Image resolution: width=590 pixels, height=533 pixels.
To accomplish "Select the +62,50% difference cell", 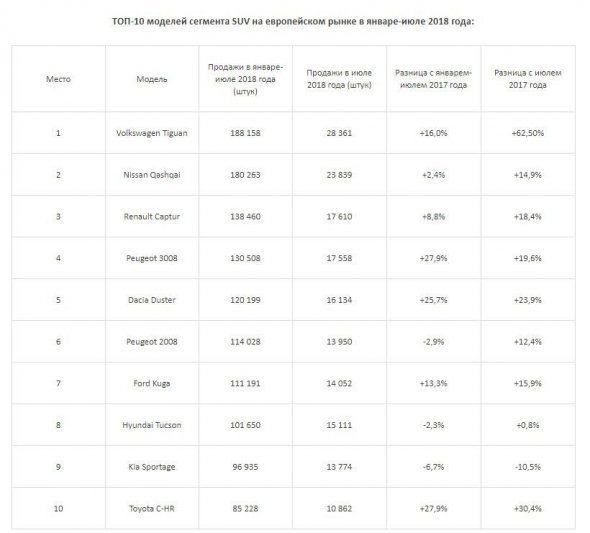I will click(528, 133).
